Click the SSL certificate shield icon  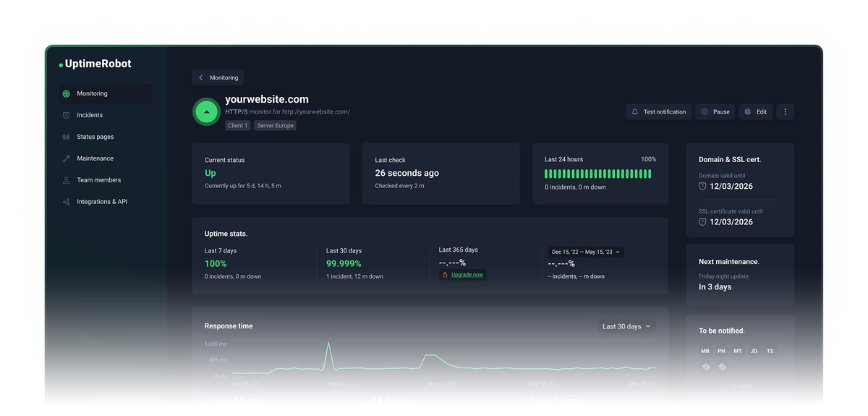[x=702, y=222]
